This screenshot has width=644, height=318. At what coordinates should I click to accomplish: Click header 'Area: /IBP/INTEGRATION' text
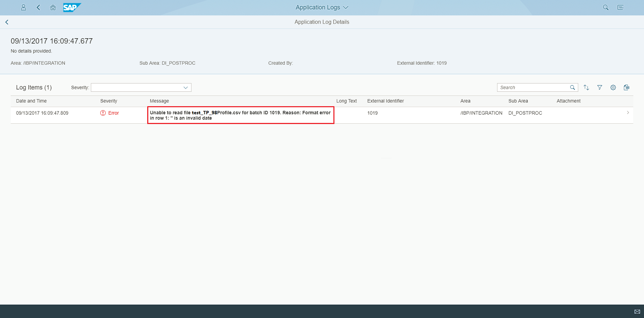tap(38, 63)
